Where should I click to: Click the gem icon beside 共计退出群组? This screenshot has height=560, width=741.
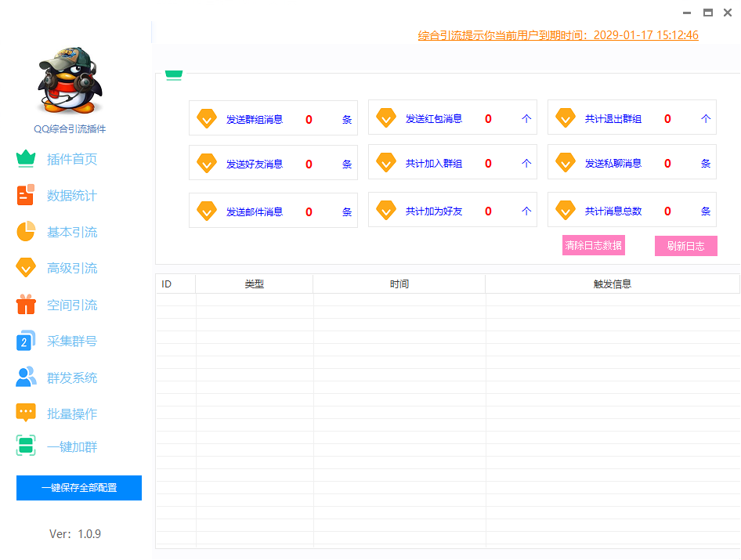coord(566,118)
